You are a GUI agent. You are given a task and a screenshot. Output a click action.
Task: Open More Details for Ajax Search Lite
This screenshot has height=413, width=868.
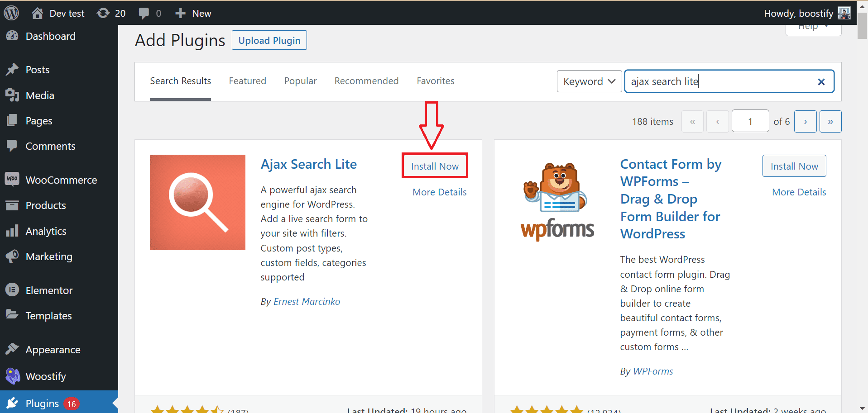click(x=439, y=192)
